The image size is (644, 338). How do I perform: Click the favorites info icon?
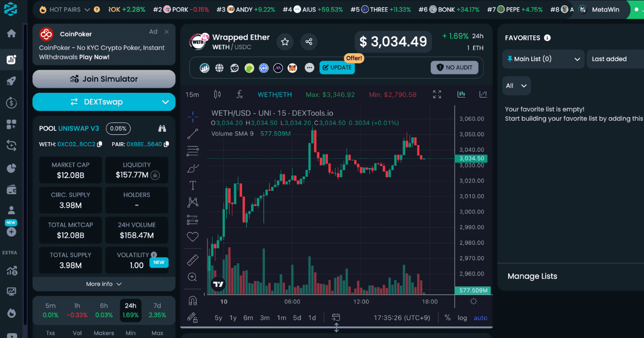[x=547, y=38]
